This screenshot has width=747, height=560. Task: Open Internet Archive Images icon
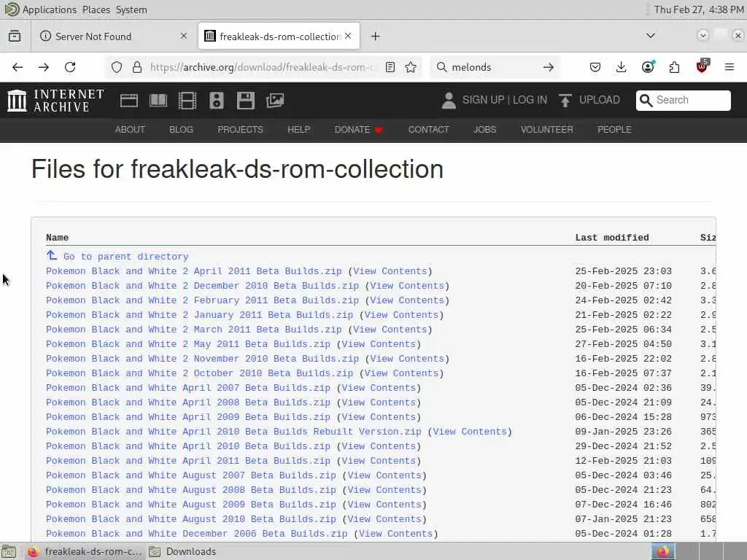(275, 100)
